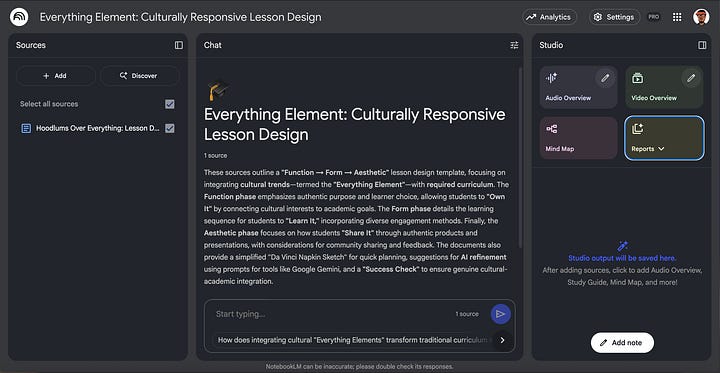720x373 pixels.
Task: Click the Studio output magic wand icon
Action: coord(622,246)
